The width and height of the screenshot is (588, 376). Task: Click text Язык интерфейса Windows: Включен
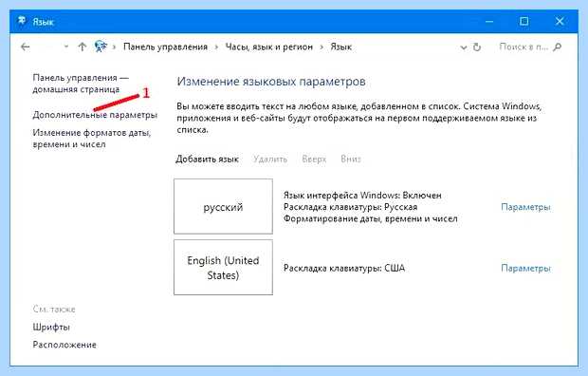(362, 196)
